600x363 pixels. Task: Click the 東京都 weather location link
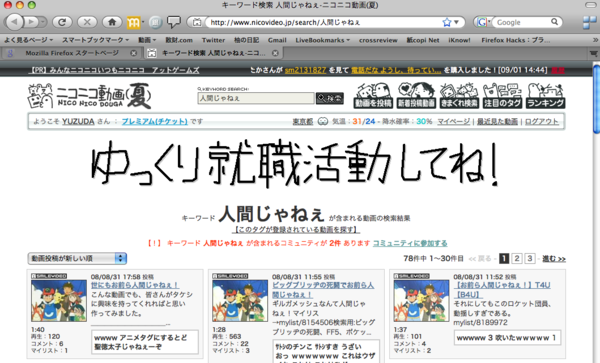click(303, 121)
